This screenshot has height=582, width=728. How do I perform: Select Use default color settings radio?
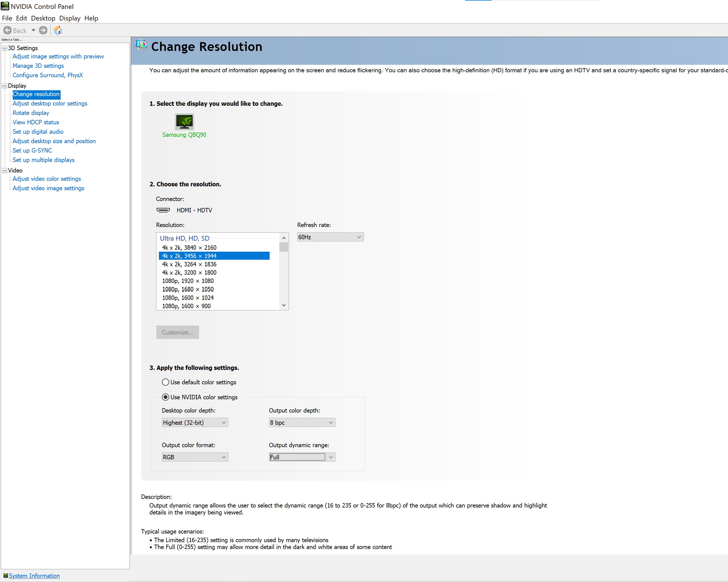click(166, 382)
